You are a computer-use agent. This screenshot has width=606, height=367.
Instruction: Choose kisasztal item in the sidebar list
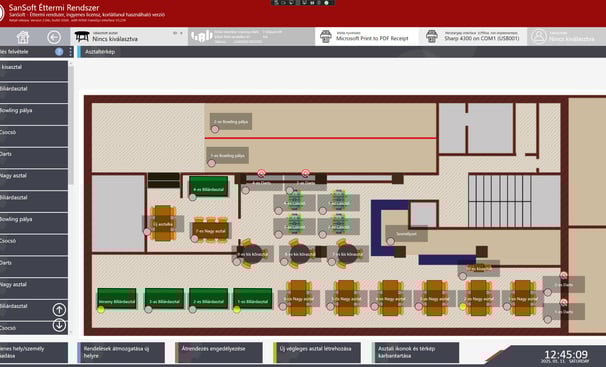click(x=34, y=70)
